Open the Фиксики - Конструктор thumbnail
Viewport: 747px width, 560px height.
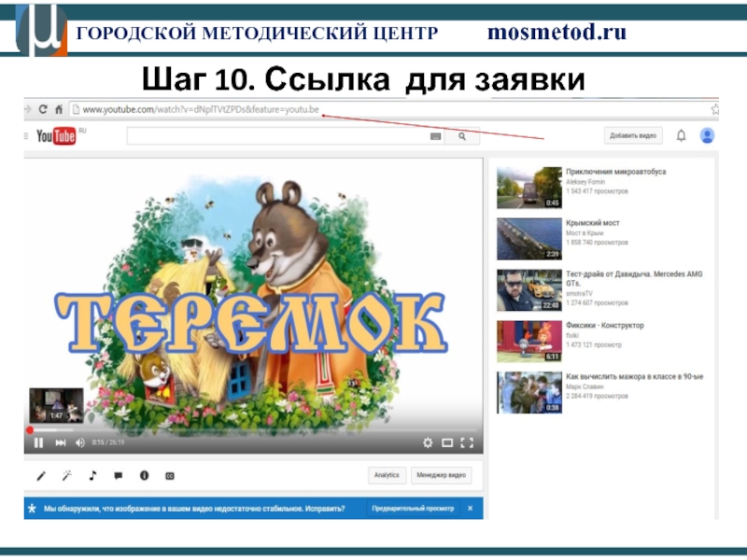click(529, 342)
